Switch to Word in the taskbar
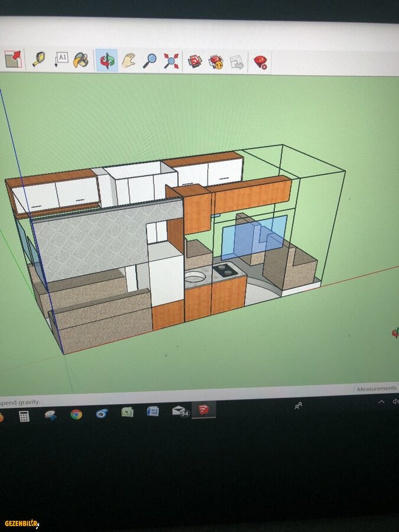The width and height of the screenshot is (399, 532). click(x=153, y=411)
